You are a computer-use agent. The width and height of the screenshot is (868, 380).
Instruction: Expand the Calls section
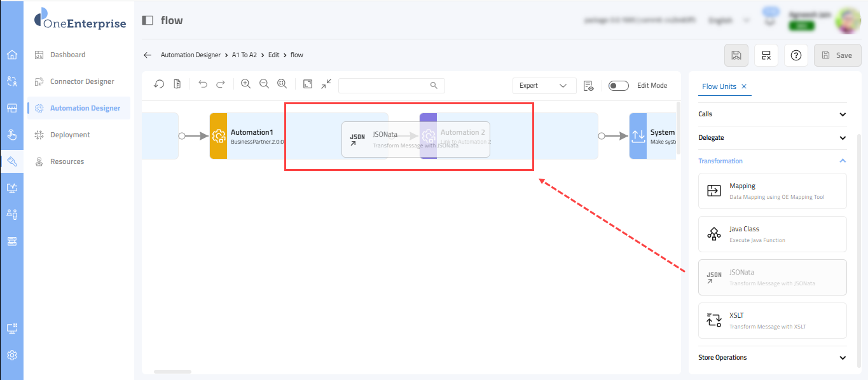[x=843, y=114]
